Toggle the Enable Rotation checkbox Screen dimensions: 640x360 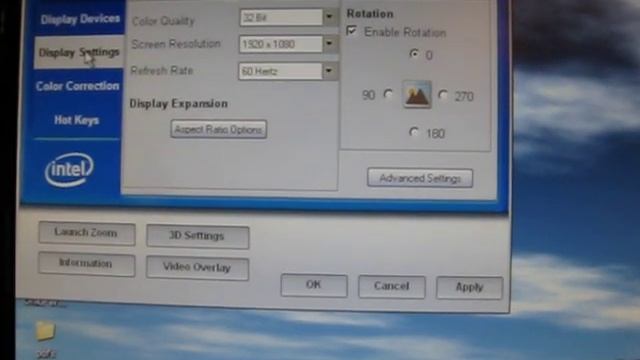tap(351, 31)
